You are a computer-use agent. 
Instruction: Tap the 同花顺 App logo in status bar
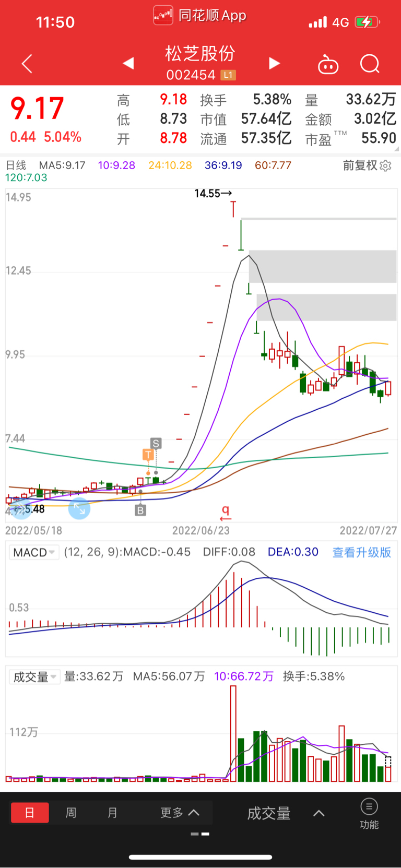(163, 15)
